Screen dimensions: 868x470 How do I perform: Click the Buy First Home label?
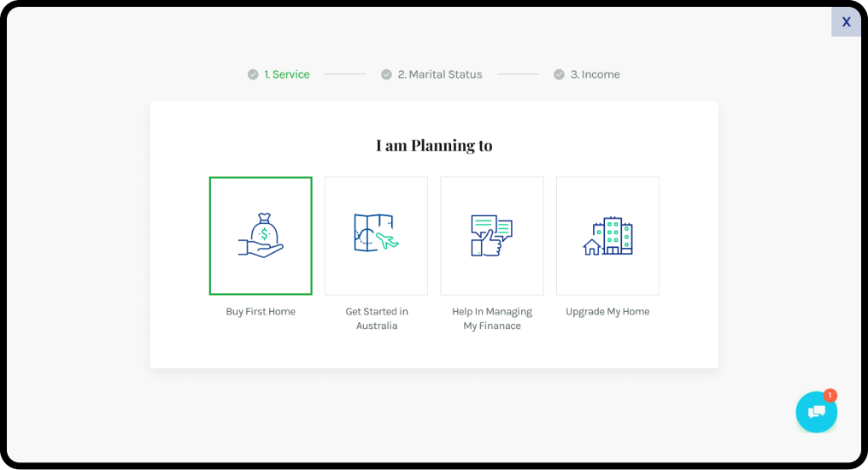point(261,312)
